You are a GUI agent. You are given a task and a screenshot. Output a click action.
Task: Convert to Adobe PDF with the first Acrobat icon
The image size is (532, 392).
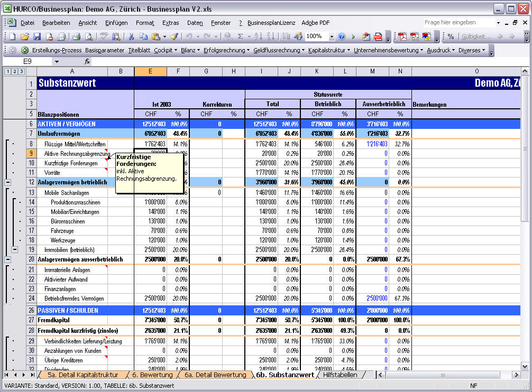[x=402, y=36]
